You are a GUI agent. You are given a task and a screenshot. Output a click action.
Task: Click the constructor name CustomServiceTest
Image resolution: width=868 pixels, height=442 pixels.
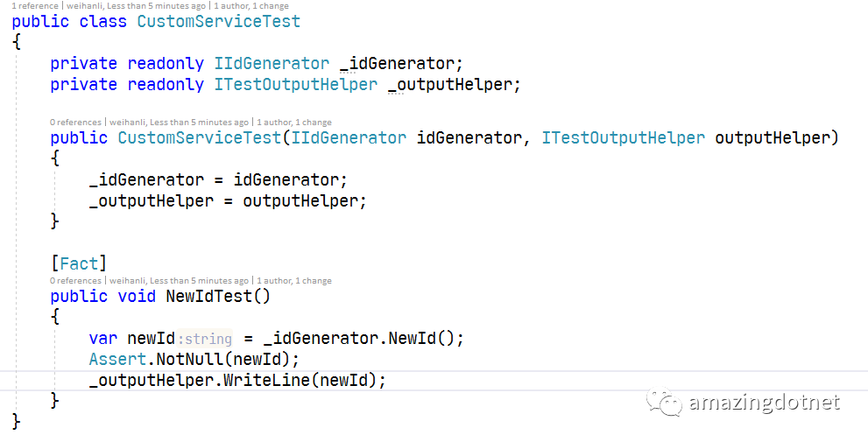click(200, 137)
